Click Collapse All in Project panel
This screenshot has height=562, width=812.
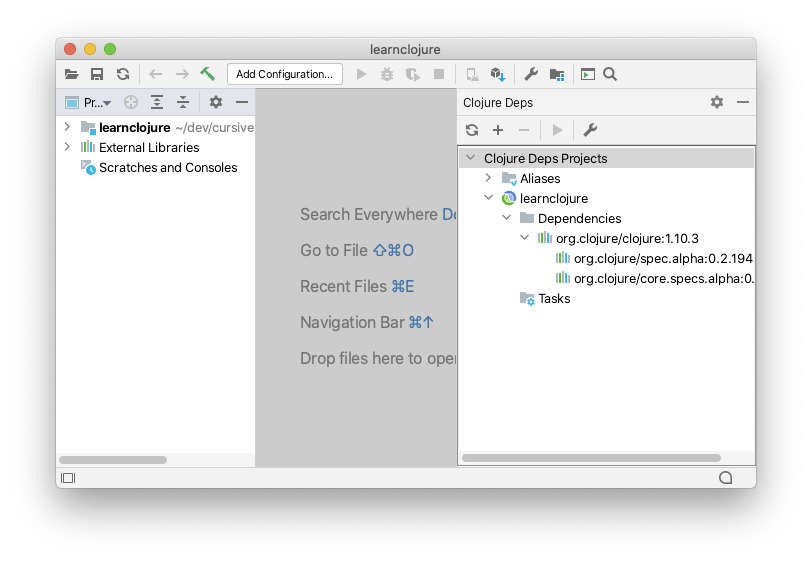tap(183, 102)
